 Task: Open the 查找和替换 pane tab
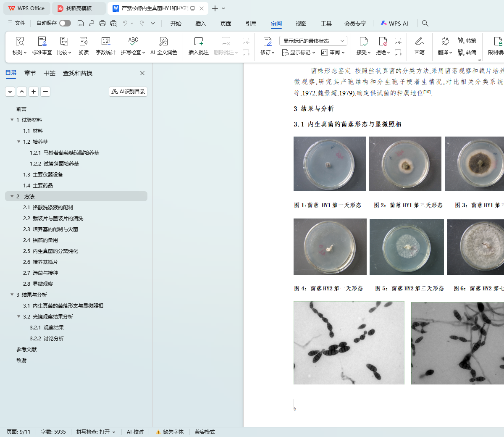(x=78, y=73)
